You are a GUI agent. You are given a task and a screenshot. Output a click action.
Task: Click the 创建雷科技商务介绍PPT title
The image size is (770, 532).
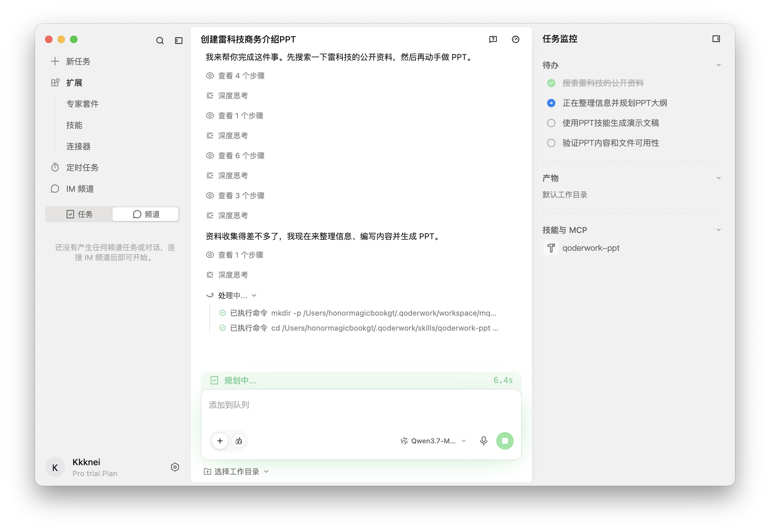point(248,39)
